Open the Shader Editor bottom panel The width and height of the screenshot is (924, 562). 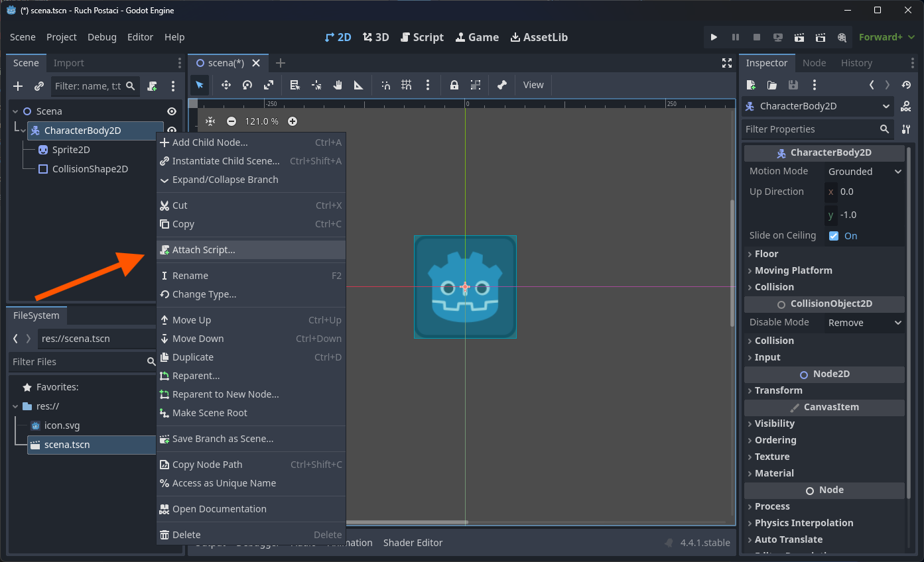(x=413, y=543)
